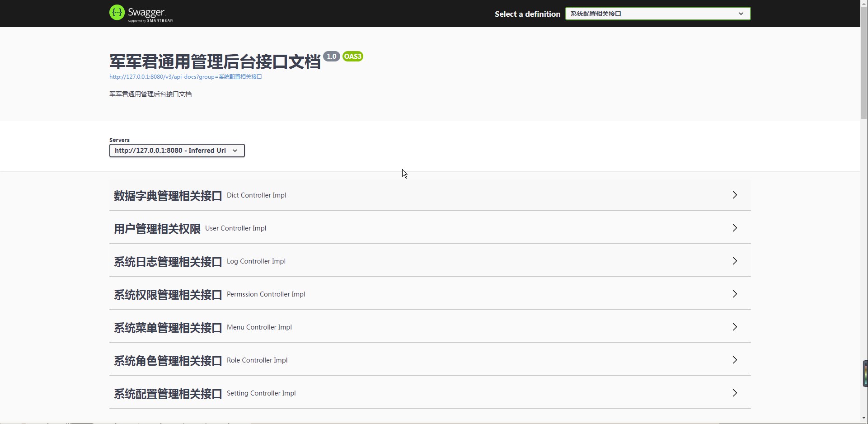The image size is (868, 424).
Task: Open the Servers dropdown
Action: 177,151
